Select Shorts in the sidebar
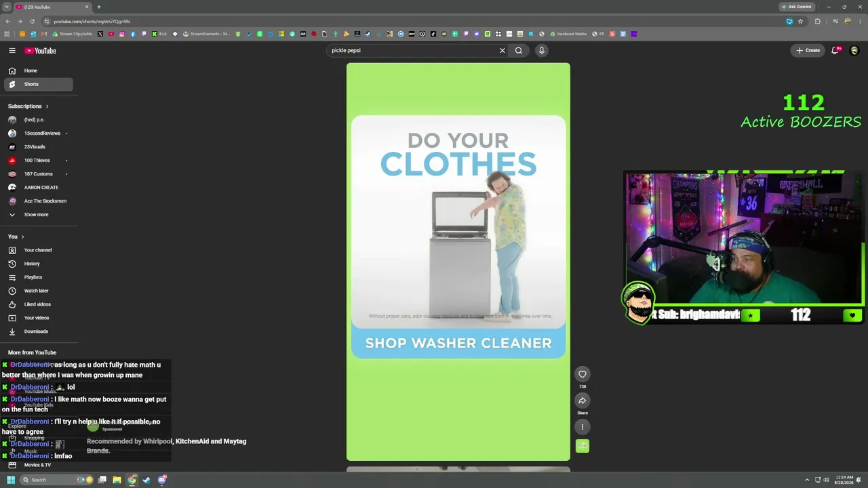This screenshot has width=868, height=488. click(x=38, y=84)
